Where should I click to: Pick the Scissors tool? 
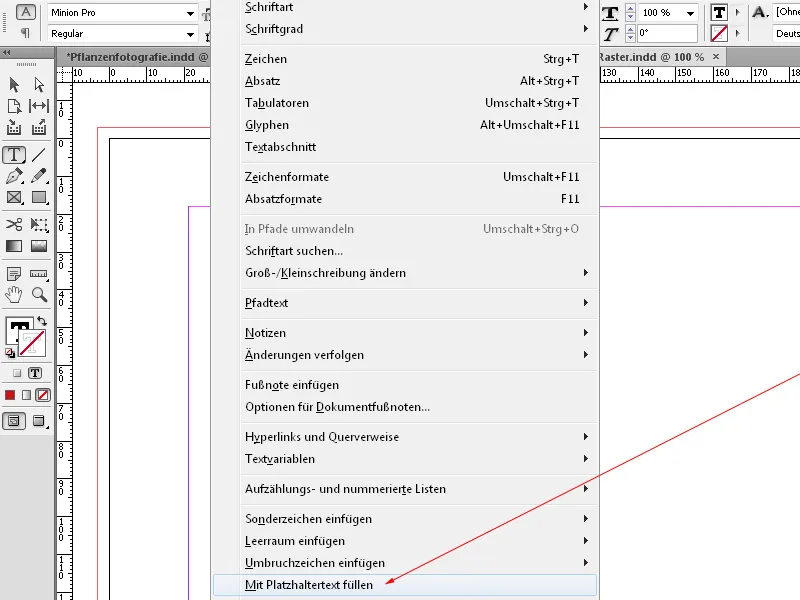click(x=13, y=225)
